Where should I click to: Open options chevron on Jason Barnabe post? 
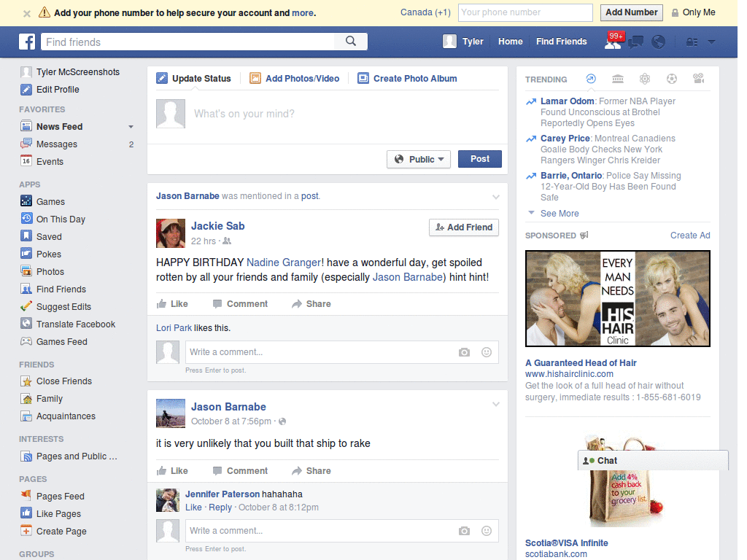(x=496, y=404)
